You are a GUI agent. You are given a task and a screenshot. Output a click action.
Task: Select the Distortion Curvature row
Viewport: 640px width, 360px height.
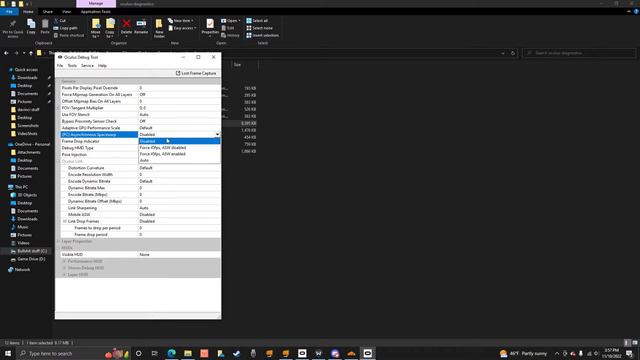point(140,168)
